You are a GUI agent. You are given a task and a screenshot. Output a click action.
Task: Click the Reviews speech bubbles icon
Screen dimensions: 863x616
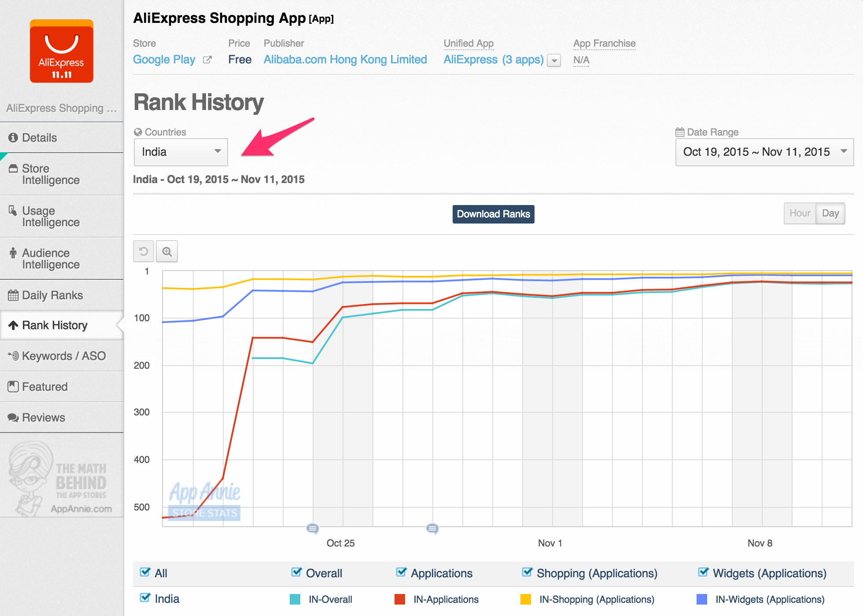point(13,418)
